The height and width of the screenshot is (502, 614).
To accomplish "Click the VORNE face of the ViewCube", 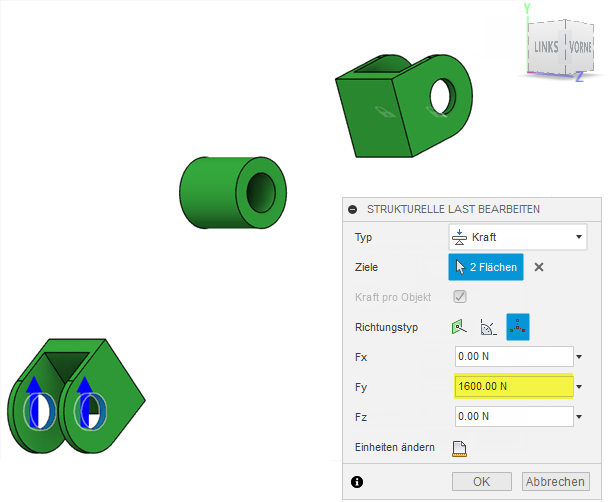I will pos(580,47).
